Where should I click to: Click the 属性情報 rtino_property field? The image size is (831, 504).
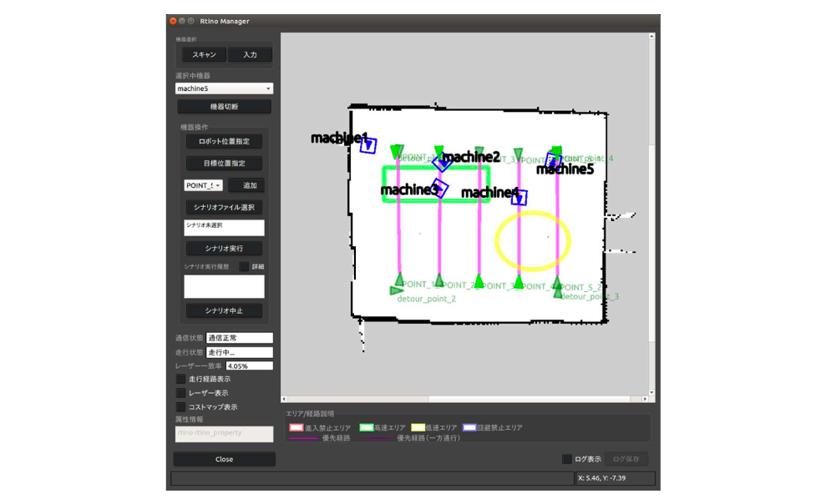click(224, 434)
